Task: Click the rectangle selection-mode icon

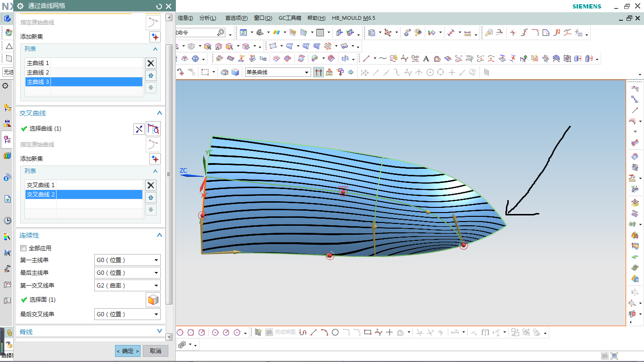Action: click(205, 72)
